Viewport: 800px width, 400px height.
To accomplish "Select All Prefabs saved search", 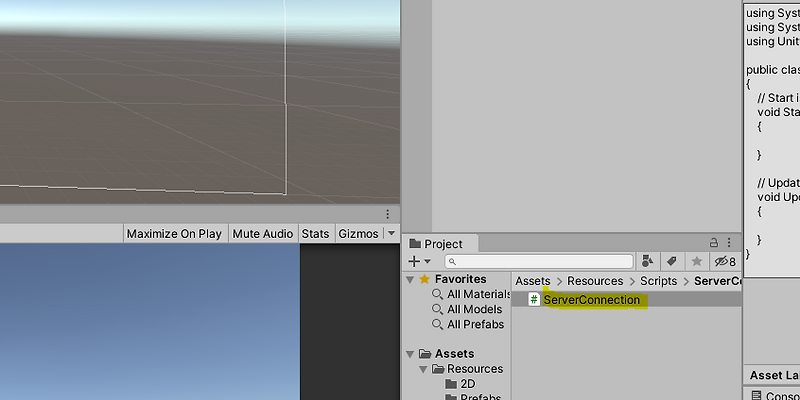I will (x=468, y=324).
